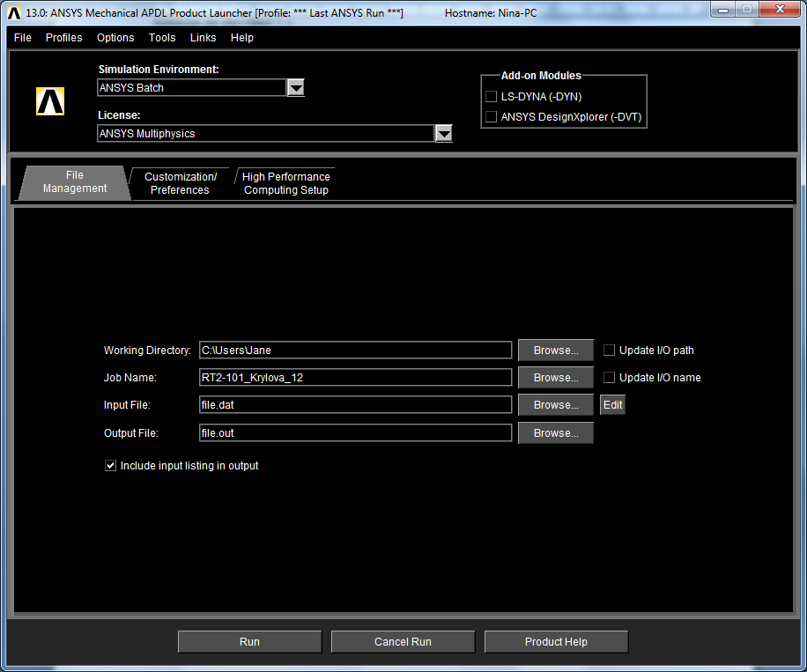Browse for the Output File

[556, 433]
